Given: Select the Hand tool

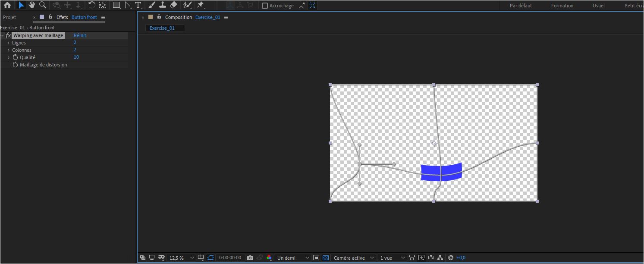Looking at the screenshot, I should 31,5.
